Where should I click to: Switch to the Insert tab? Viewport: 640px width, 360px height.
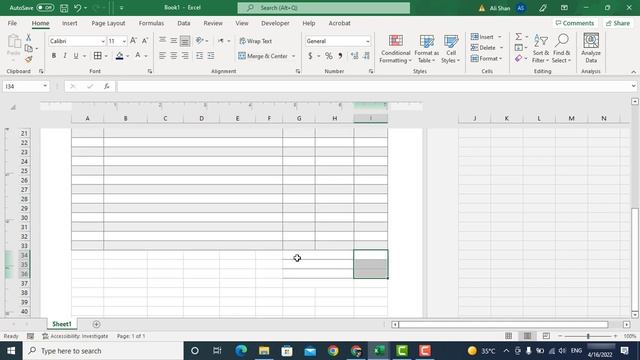(x=69, y=23)
